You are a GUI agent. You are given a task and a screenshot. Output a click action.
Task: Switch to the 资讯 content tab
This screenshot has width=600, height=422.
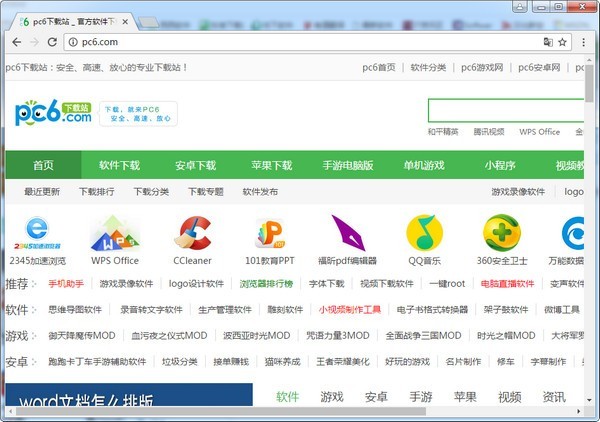(554, 397)
